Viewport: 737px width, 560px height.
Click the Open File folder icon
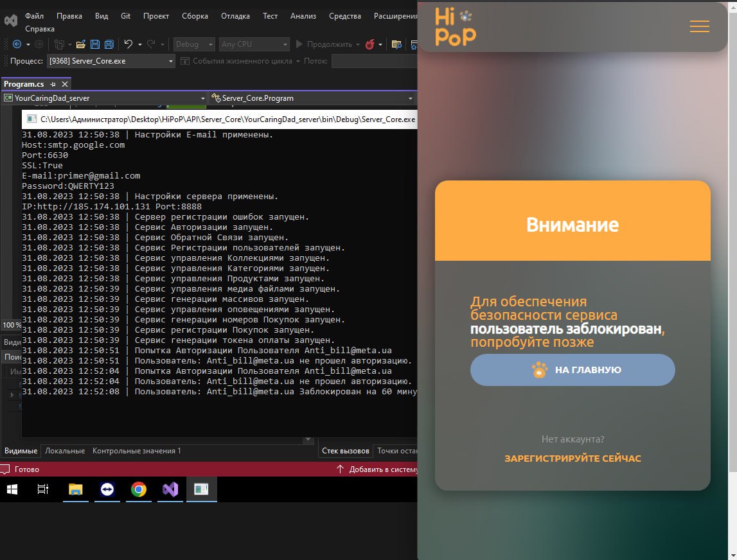pos(81,44)
